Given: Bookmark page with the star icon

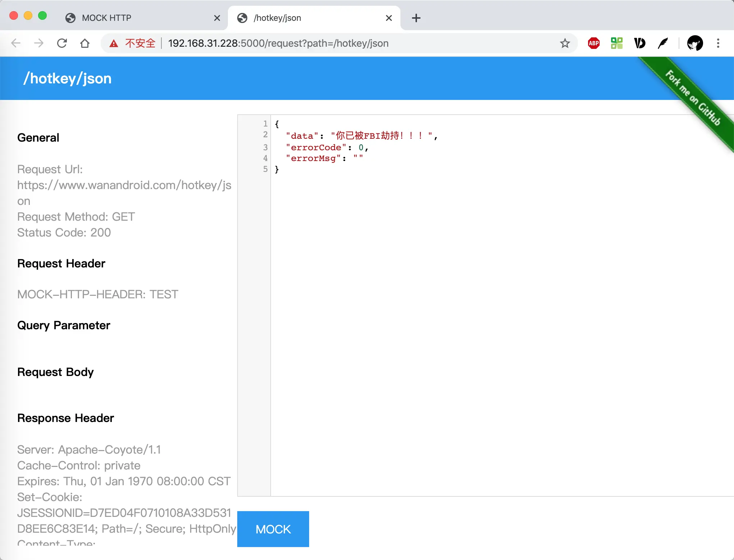Looking at the screenshot, I should coord(565,43).
